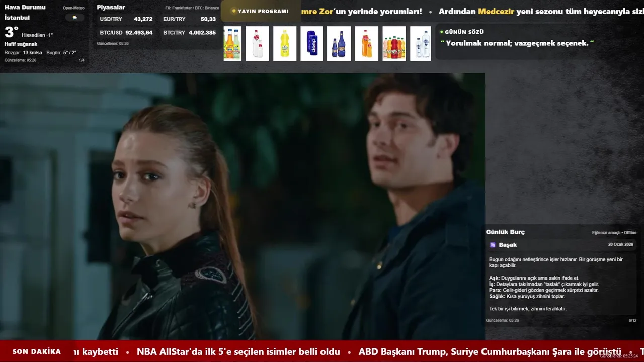Click the 1/4 weather page counter
The image size is (644, 362).
pyautogui.click(x=82, y=60)
